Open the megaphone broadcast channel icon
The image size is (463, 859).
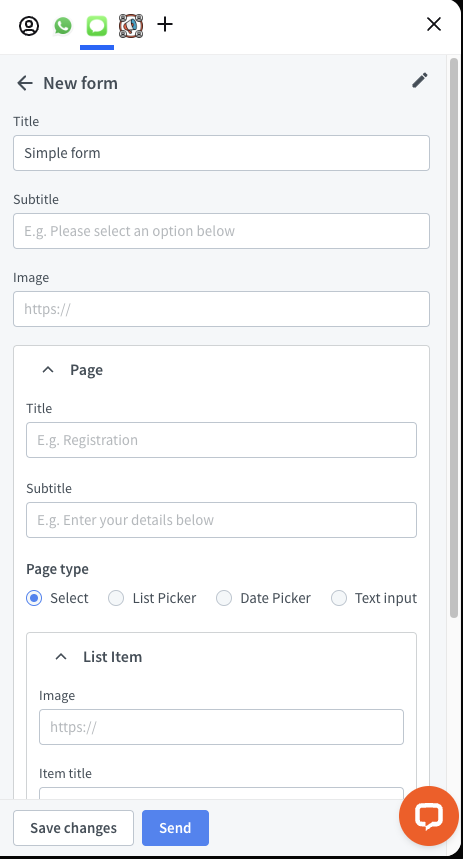click(x=131, y=26)
